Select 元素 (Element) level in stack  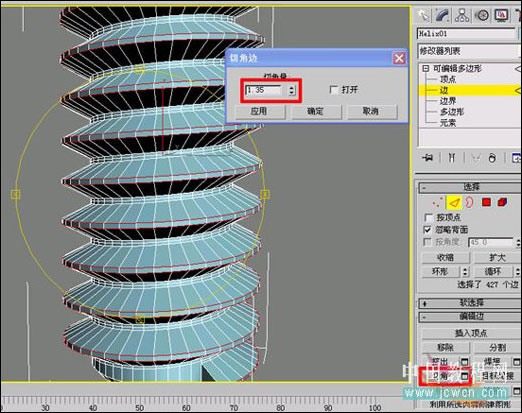[x=448, y=123]
